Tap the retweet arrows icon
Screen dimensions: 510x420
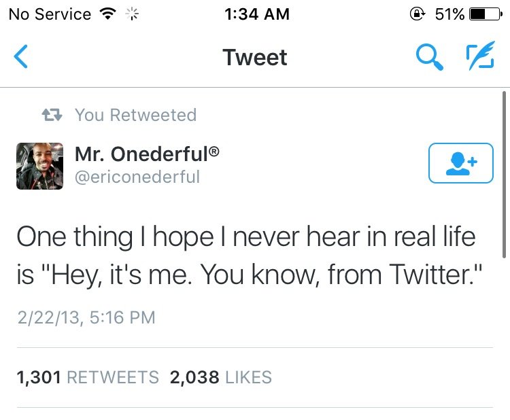pos(52,116)
